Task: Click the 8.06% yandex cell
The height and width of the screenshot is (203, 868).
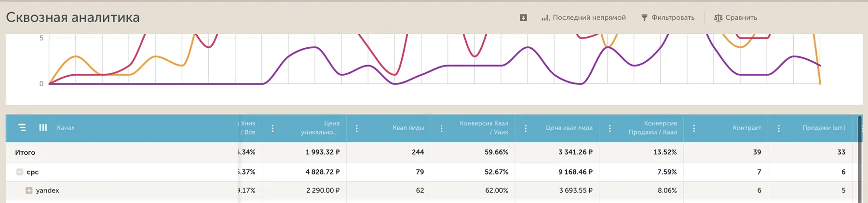Action: [667, 190]
